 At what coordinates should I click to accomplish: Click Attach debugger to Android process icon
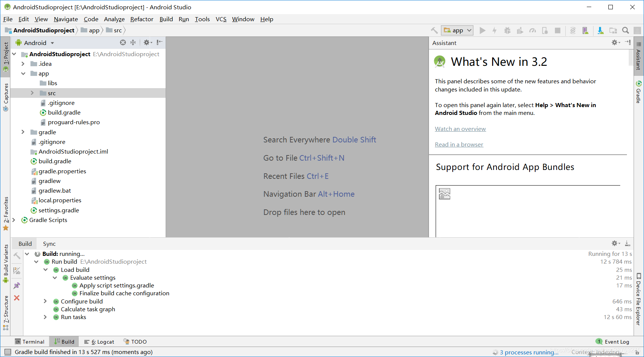click(x=545, y=30)
